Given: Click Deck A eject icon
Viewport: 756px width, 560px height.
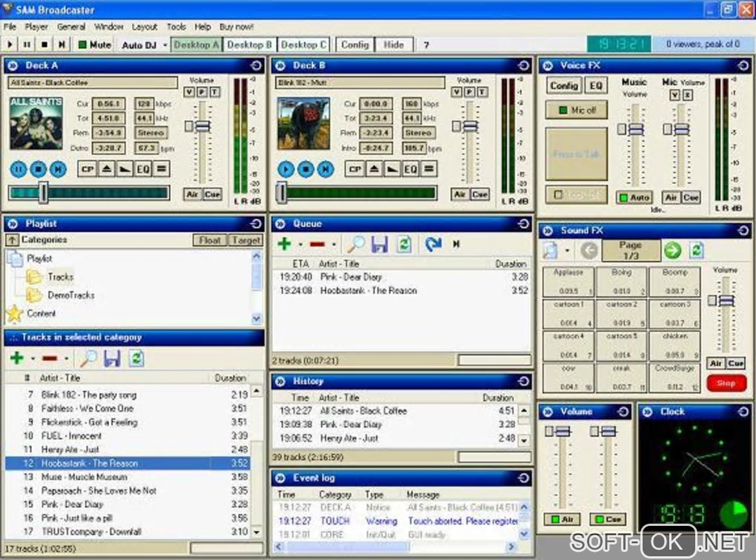Looking at the screenshot, I should coord(107,169).
